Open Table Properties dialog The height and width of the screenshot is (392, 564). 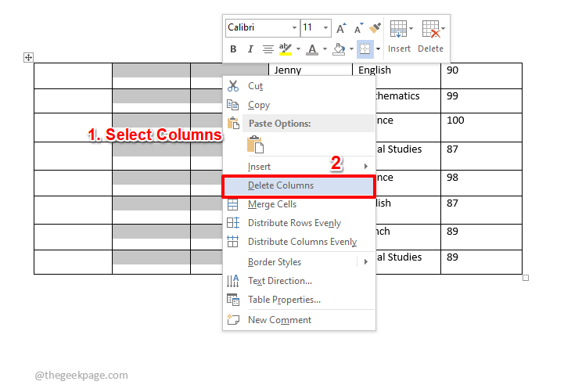point(284,300)
